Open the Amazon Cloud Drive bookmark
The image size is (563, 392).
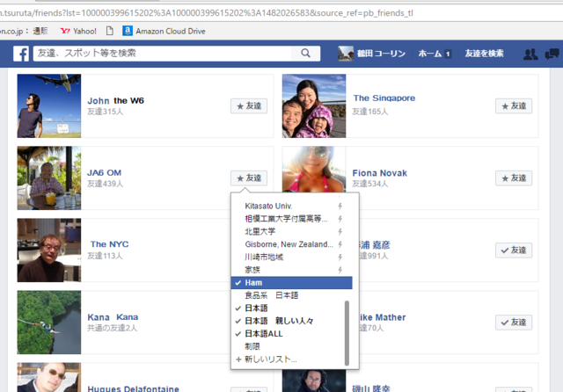tap(164, 32)
